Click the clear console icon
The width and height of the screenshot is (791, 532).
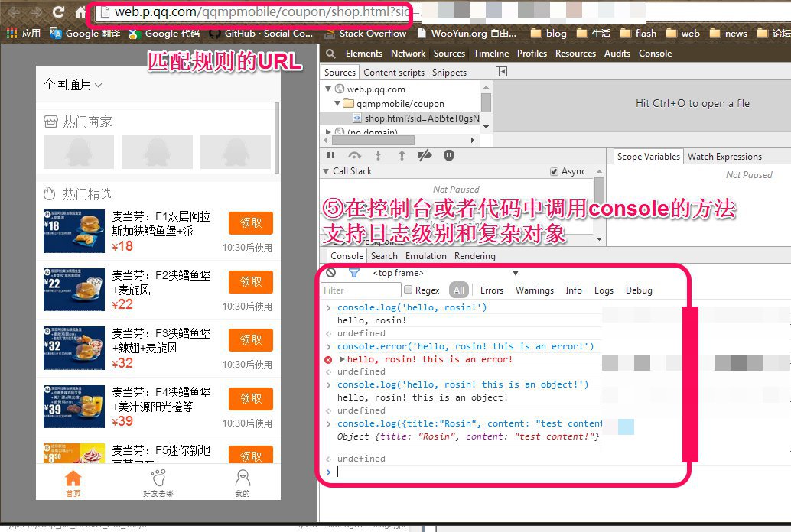[331, 273]
